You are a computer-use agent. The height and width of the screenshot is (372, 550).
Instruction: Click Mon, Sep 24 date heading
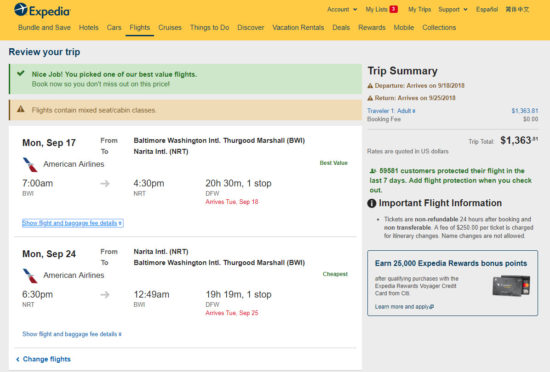pos(49,254)
